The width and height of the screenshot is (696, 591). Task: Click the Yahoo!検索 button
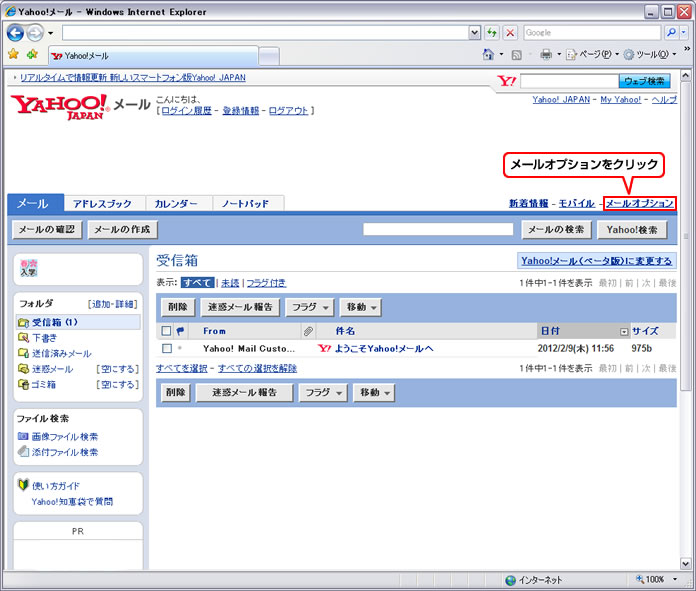pyautogui.click(x=632, y=230)
